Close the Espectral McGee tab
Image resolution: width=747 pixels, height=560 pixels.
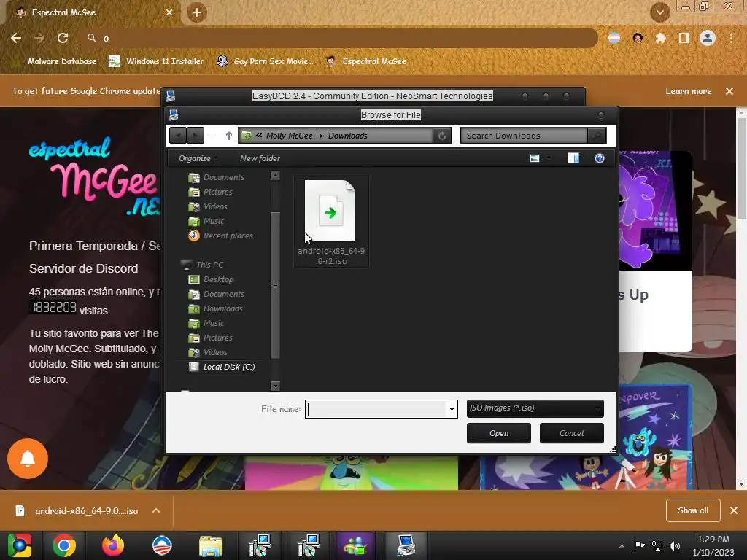pyautogui.click(x=169, y=12)
